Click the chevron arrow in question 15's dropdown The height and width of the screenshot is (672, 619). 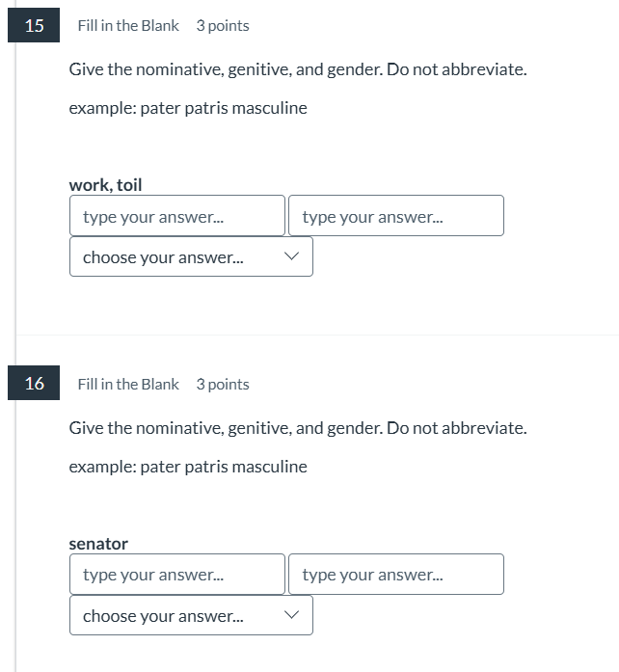[291, 256]
